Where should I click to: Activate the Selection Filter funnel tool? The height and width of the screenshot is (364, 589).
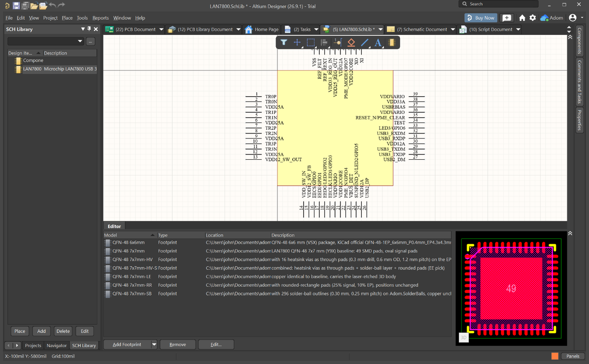click(x=284, y=43)
